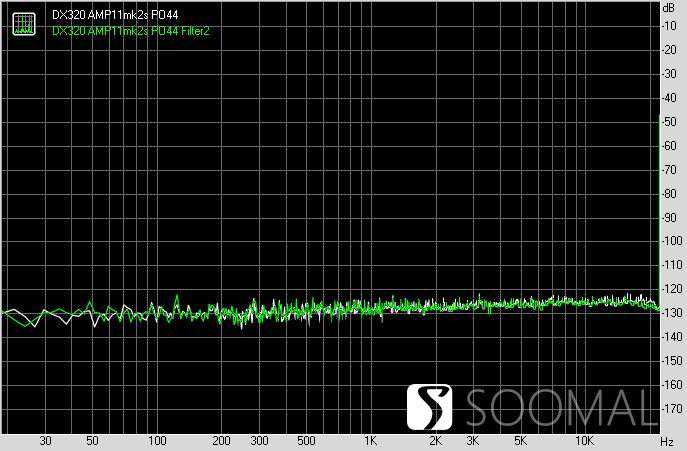Click the 100 frequency axis label
This screenshot has height=451, width=687.
coord(157,441)
